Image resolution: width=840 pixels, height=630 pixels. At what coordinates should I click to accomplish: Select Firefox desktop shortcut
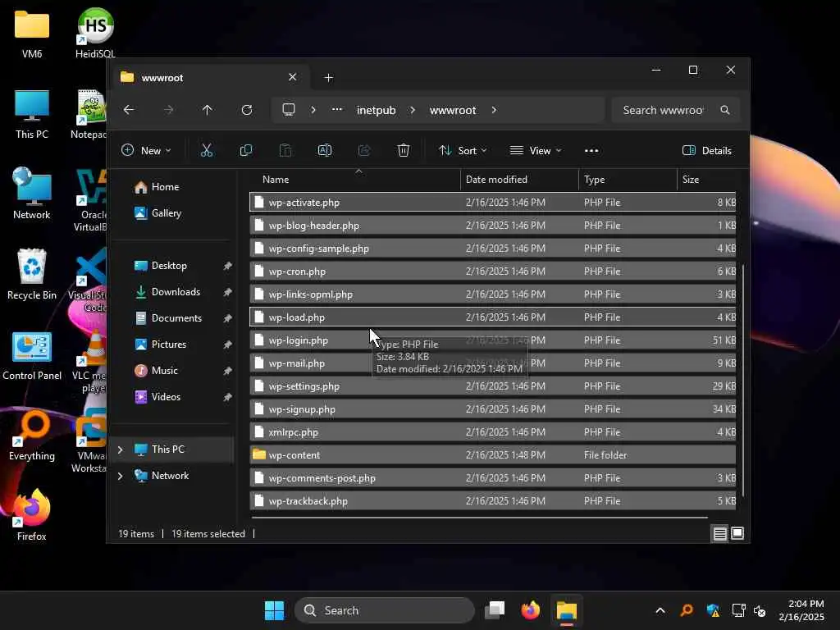[x=32, y=515]
